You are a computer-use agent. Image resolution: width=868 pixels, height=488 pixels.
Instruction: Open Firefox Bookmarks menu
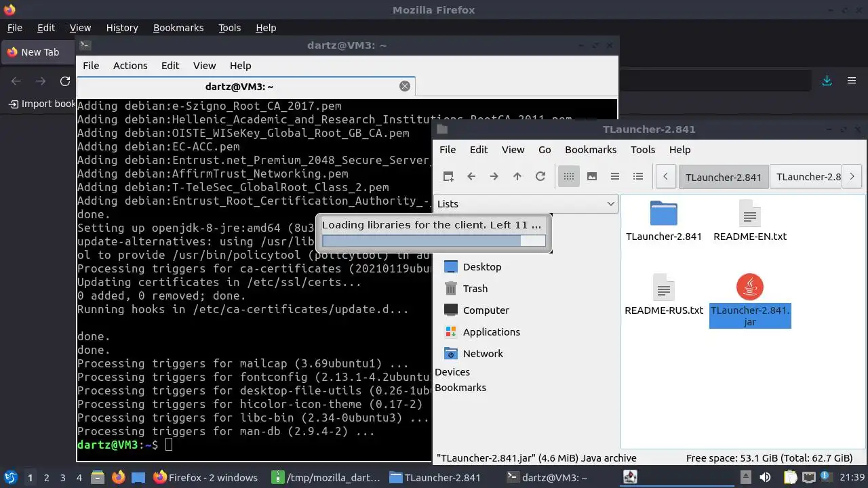pos(178,28)
